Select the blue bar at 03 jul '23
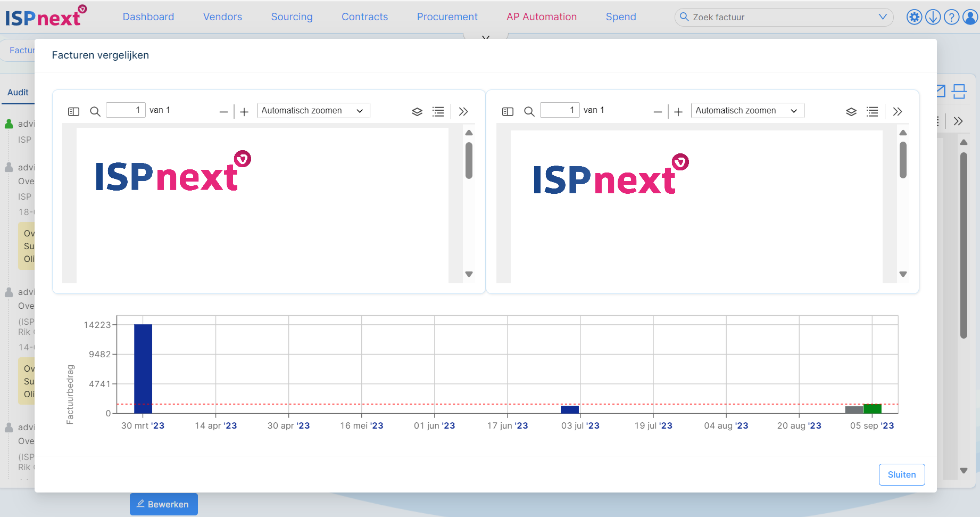The image size is (980, 517). [570, 409]
